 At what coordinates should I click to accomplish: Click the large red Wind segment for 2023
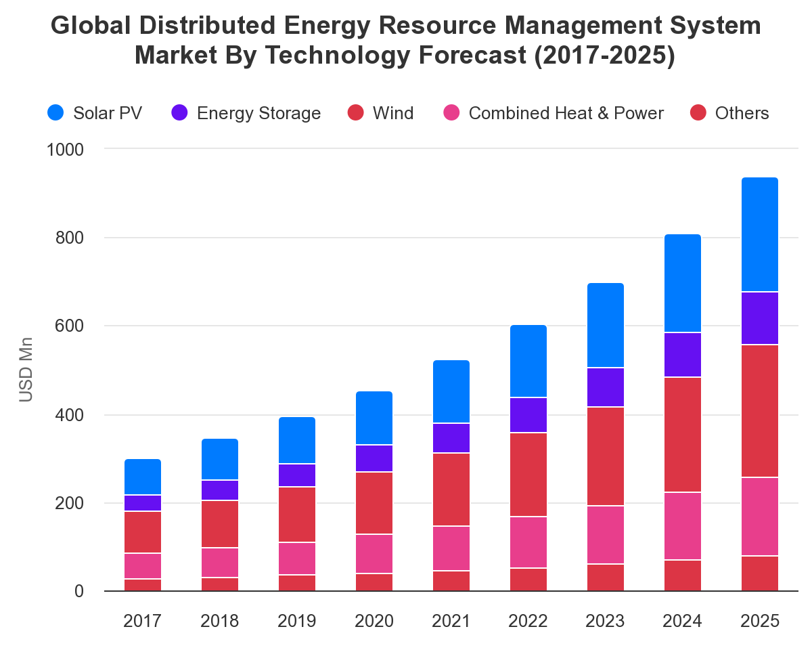coord(606,456)
